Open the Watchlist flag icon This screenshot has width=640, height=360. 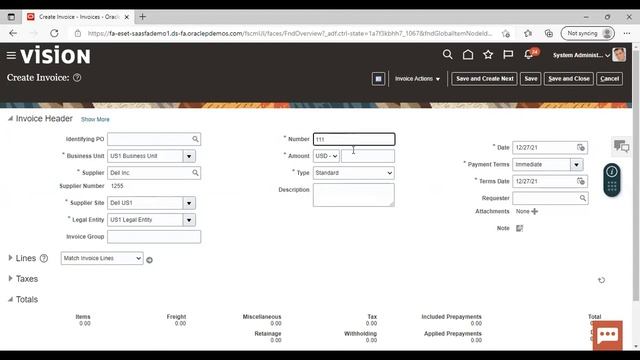(x=508, y=54)
